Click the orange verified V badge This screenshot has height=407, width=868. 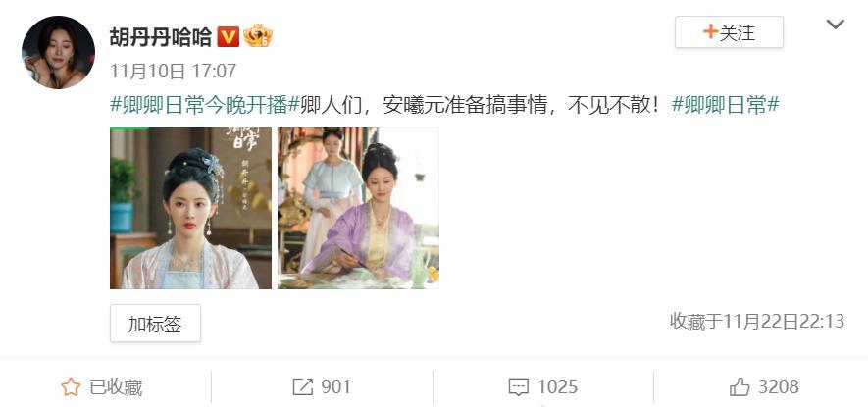click(x=229, y=37)
